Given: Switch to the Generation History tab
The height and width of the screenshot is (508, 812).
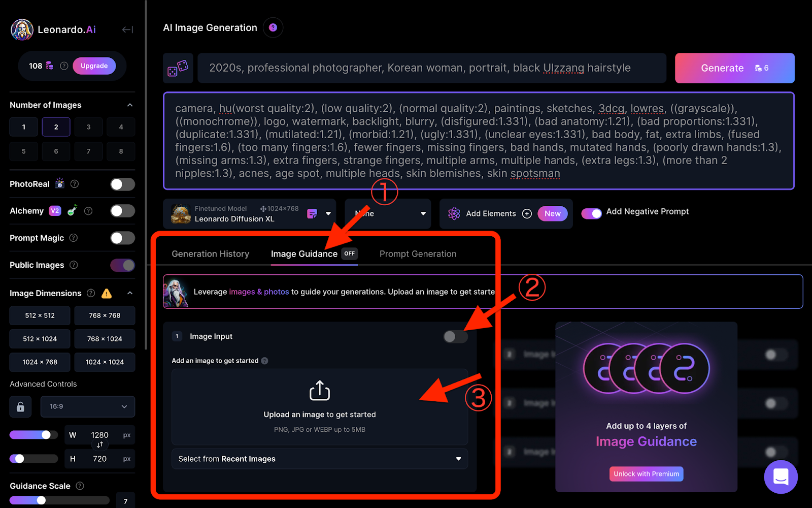Looking at the screenshot, I should (211, 254).
